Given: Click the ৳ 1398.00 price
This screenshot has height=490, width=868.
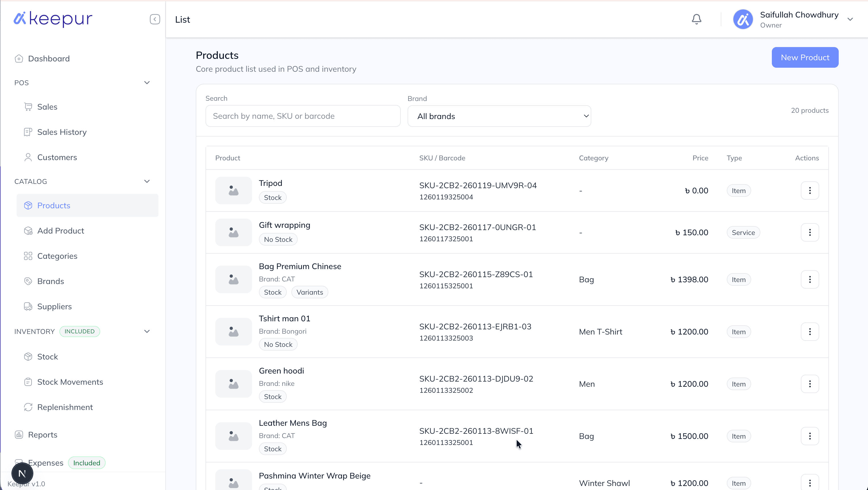Looking at the screenshot, I should (689, 279).
